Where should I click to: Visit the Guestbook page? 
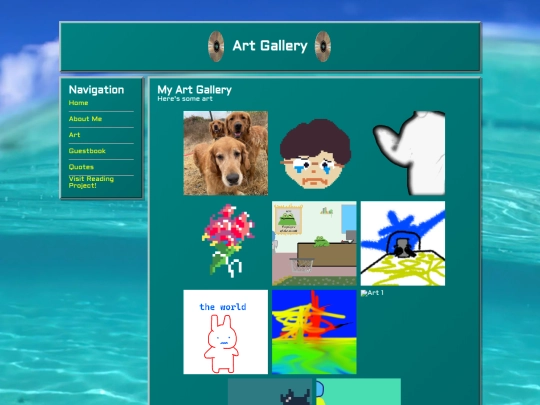point(87,151)
